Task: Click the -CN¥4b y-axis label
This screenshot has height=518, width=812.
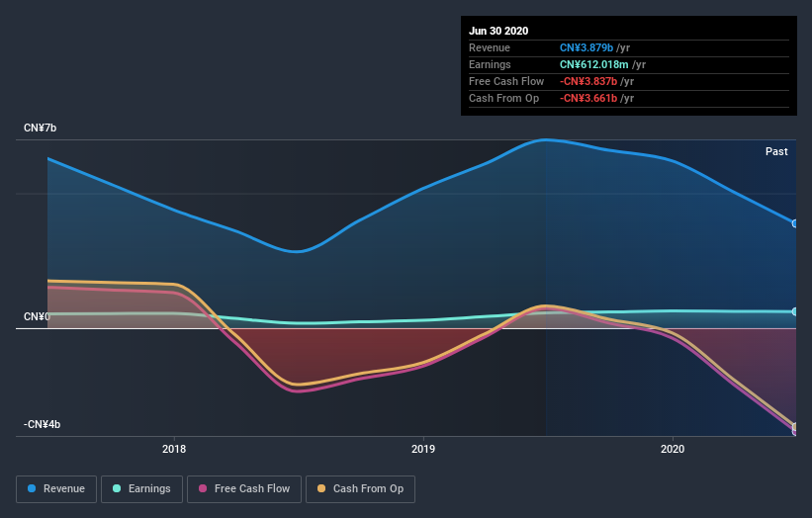Action: tap(42, 424)
